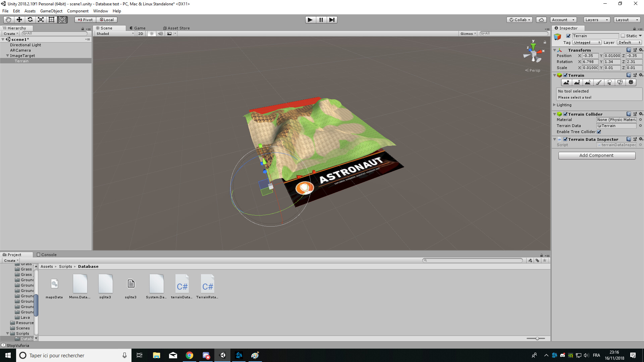Collapse the ImageTarget hierarchy item
644x362 pixels.
click(x=7, y=55)
